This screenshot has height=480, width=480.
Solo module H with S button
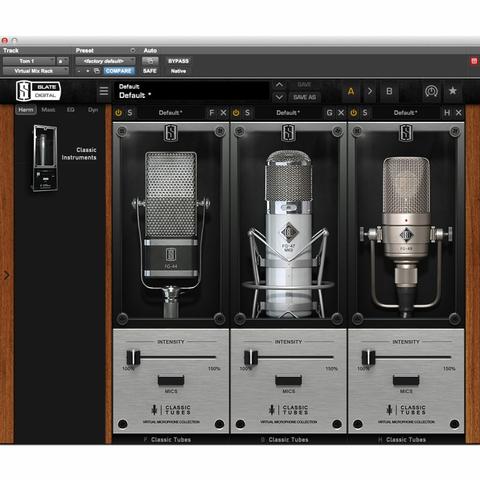point(365,113)
